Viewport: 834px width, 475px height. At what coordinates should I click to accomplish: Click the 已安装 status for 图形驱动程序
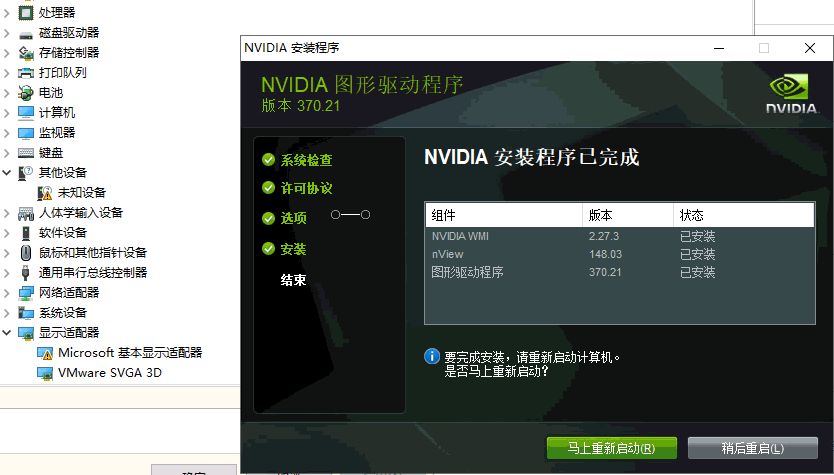tap(697, 272)
